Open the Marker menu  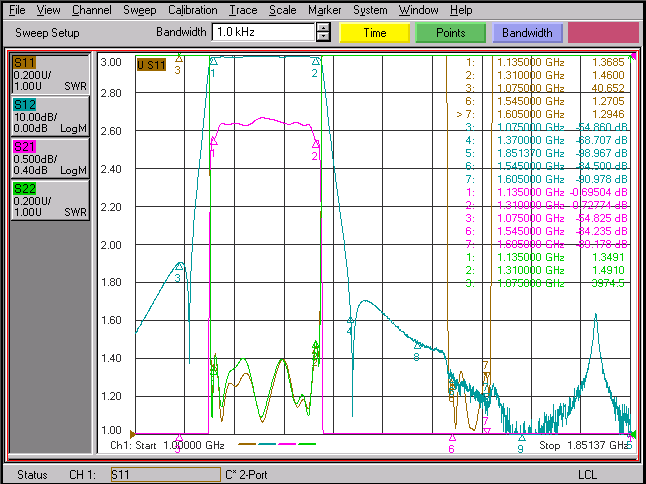coord(325,10)
